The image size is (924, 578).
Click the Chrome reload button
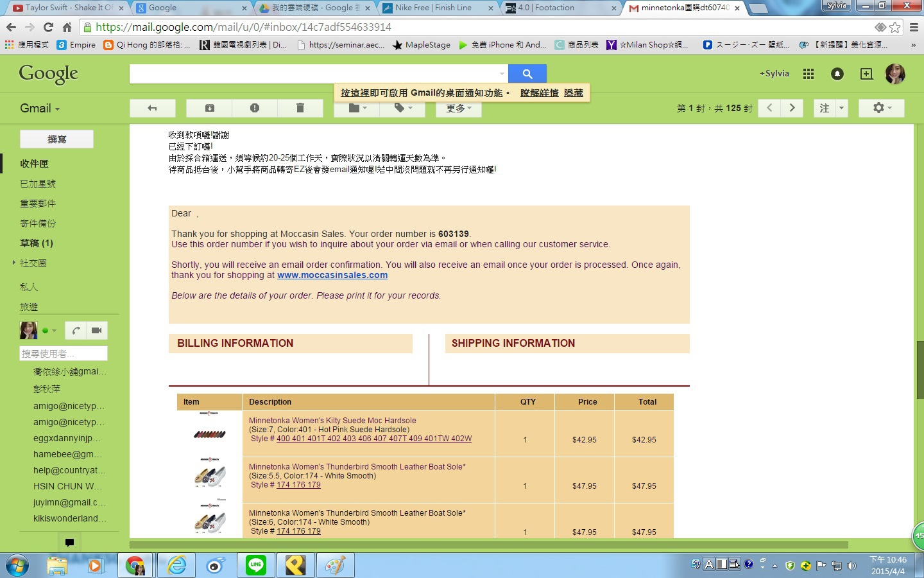point(48,27)
